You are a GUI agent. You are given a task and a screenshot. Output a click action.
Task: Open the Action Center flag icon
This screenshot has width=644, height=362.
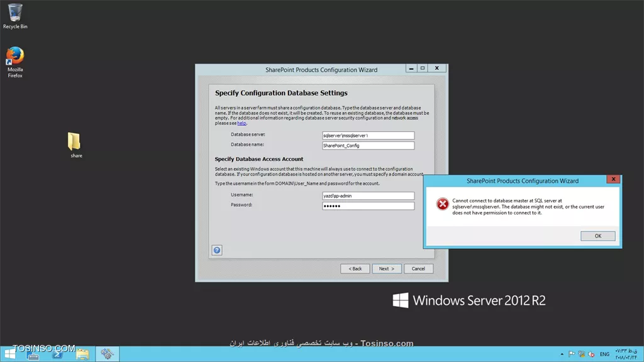(571, 354)
